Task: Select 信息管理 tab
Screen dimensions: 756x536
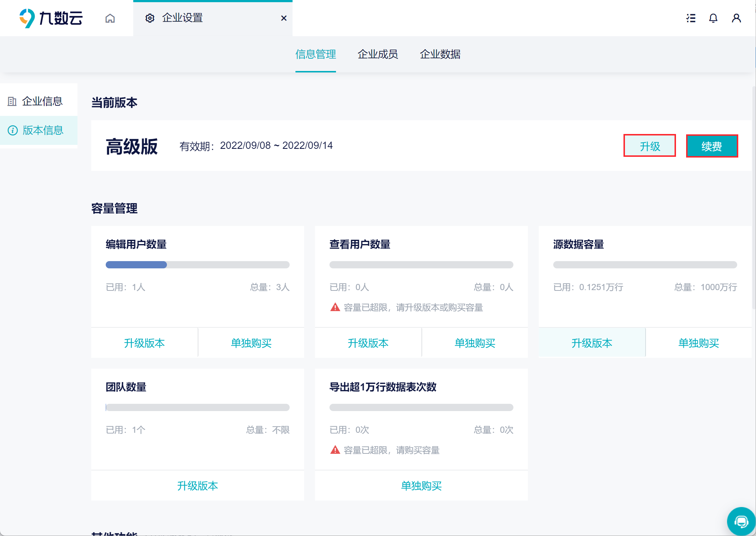Action: click(x=315, y=54)
